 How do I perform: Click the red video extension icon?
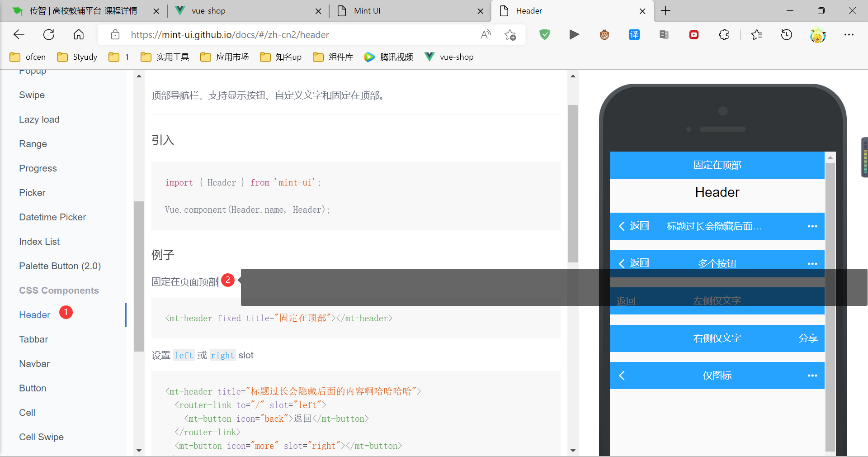(x=694, y=34)
